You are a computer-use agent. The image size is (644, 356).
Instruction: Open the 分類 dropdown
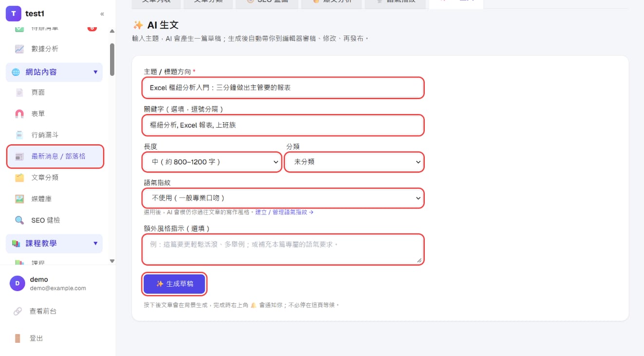354,162
